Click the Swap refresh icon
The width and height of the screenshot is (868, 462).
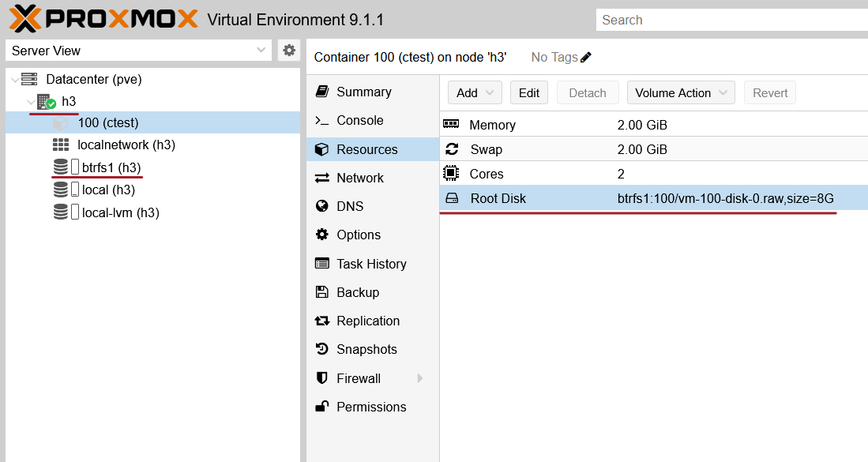(452, 148)
